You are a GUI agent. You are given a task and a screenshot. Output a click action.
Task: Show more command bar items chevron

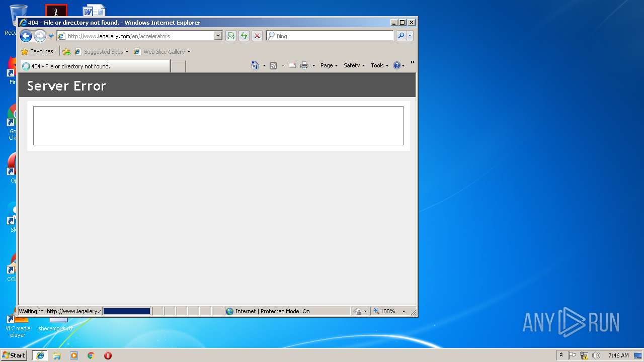pyautogui.click(x=412, y=62)
